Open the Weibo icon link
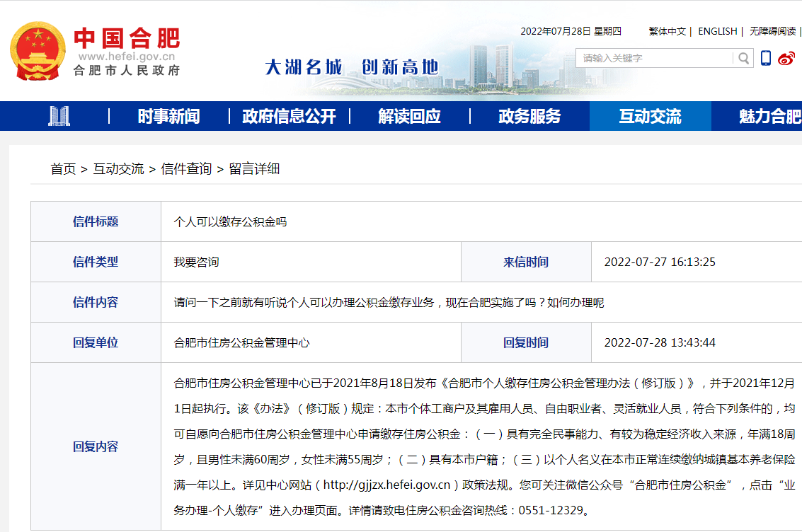The image size is (802, 532). coord(786,58)
